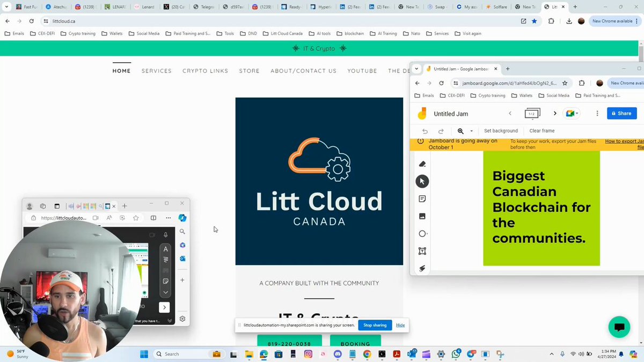Screen dimensions: 644x362
Task: Add a sticky note in Jamboard
Action: pos(422,199)
